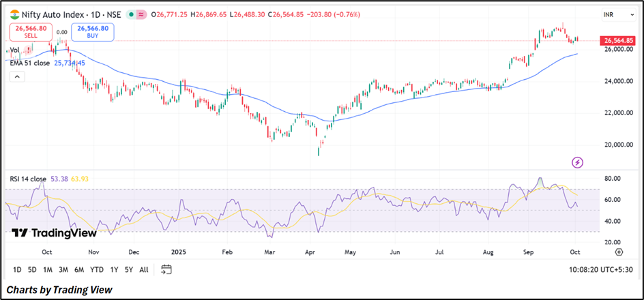Viewport: 644px width, 300px height.
Task: Collapse the indicator legend with arrow button
Action: pyautogui.click(x=18, y=76)
